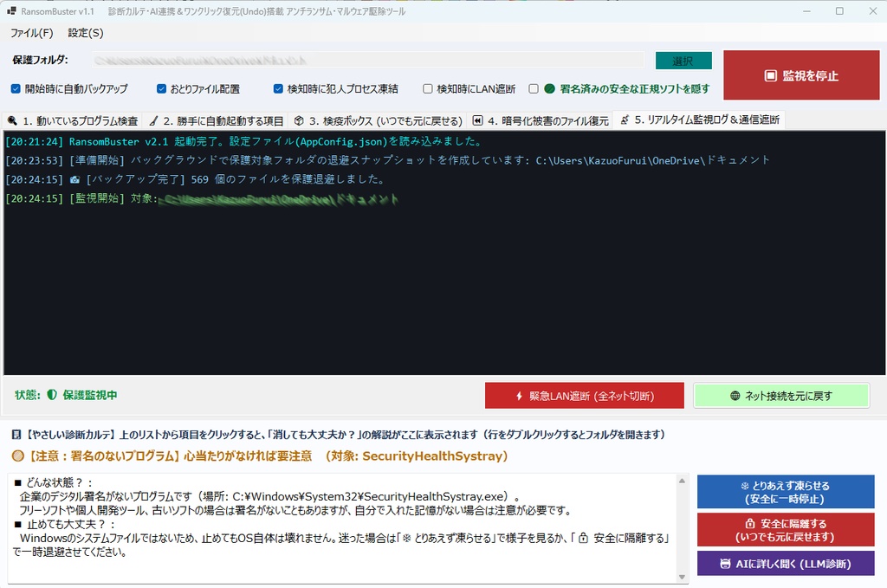Click the ■ 止めても大丈夫？ text in diagnosis box
This screenshot has height=588, width=887.
pos(64,524)
